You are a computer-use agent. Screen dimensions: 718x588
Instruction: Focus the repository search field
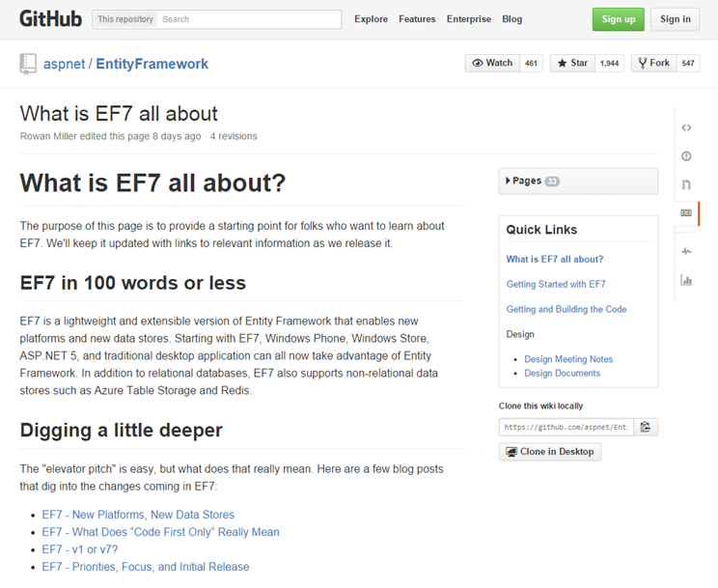[250, 19]
